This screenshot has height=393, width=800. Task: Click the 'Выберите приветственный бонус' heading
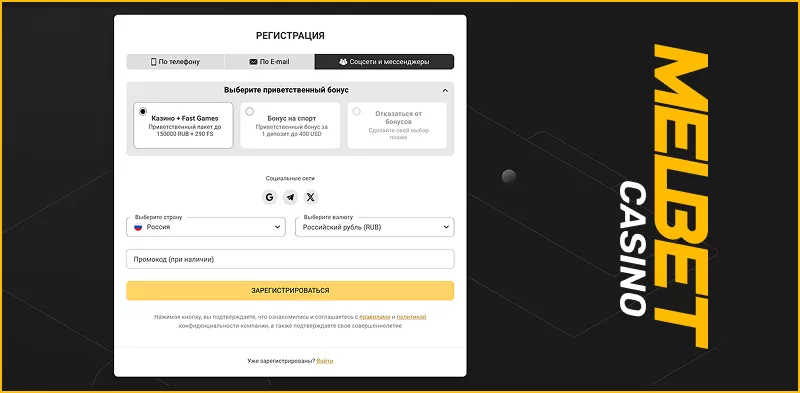click(x=286, y=90)
